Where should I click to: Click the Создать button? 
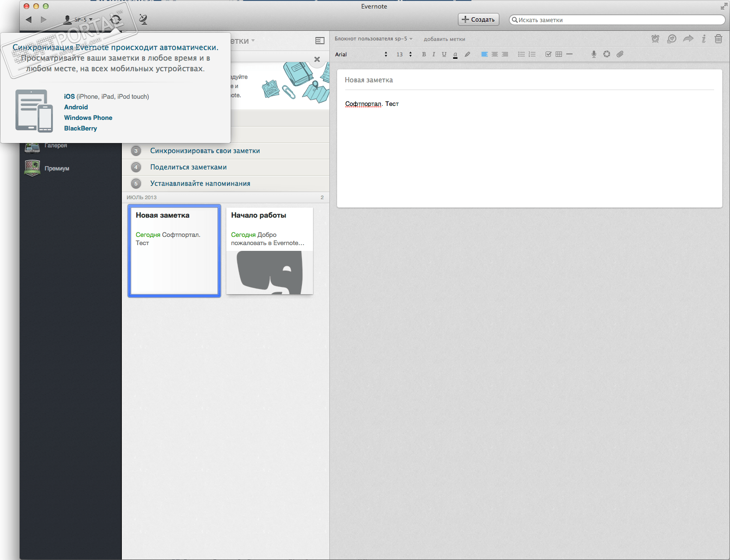[479, 20]
